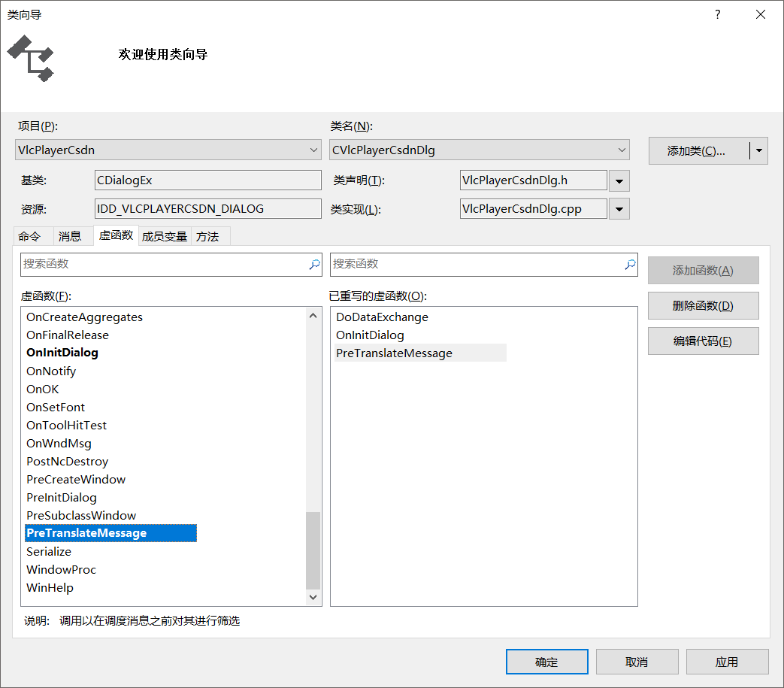Viewport: 784px width, 688px height.
Task: Select WinHelp in the list
Action: 50,587
